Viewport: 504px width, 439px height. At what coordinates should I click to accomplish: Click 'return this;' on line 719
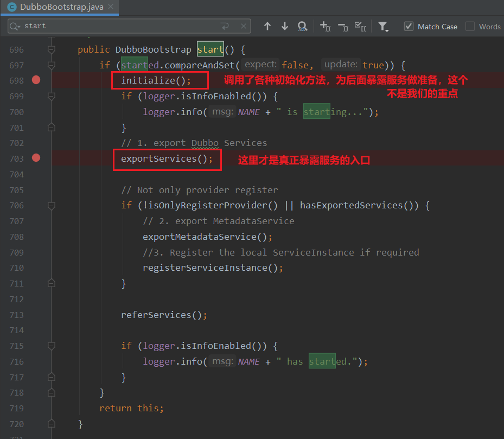pos(131,408)
